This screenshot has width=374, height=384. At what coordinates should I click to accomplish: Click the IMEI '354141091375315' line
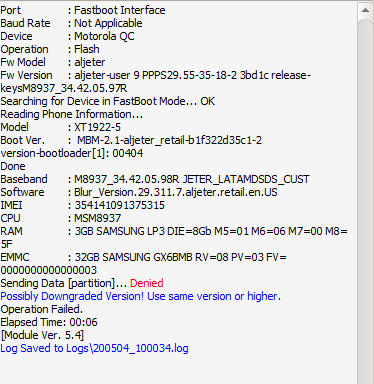pyautogui.click(x=83, y=205)
